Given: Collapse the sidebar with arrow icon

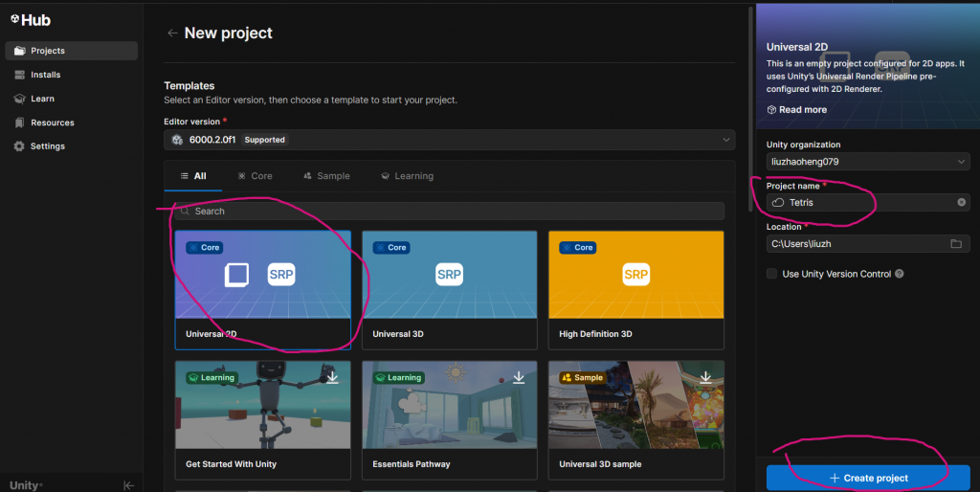Looking at the screenshot, I should 129,485.
